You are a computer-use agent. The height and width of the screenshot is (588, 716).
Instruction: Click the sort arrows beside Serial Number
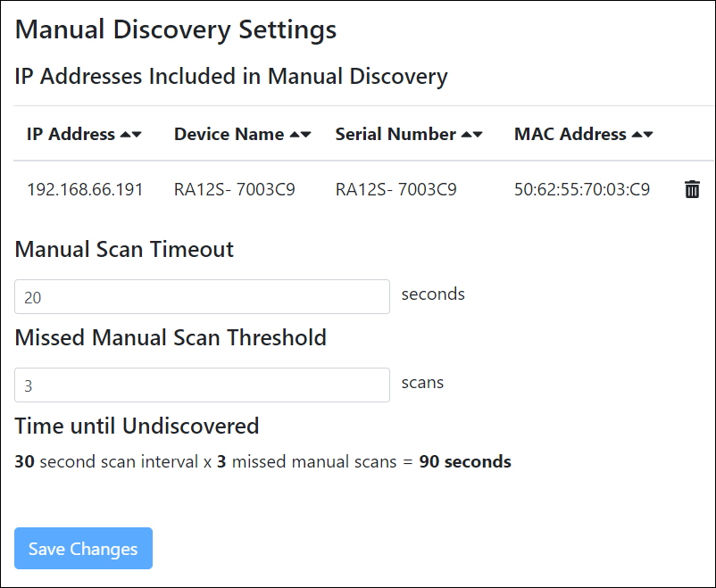[x=471, y=135]
